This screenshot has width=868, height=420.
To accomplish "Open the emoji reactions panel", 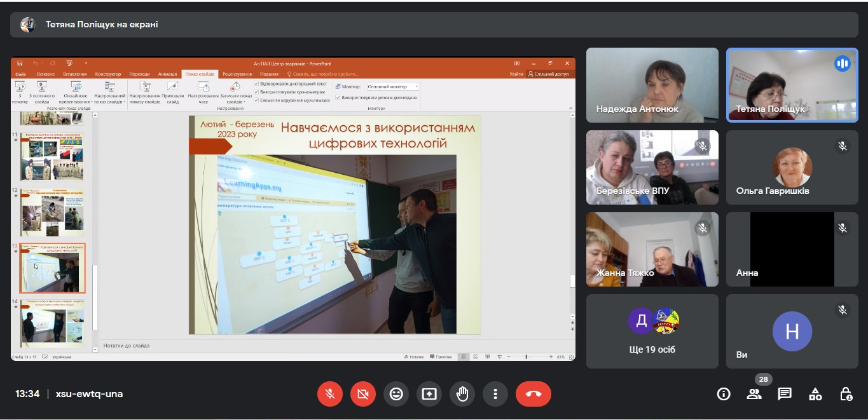I will (x=396, y=394).
